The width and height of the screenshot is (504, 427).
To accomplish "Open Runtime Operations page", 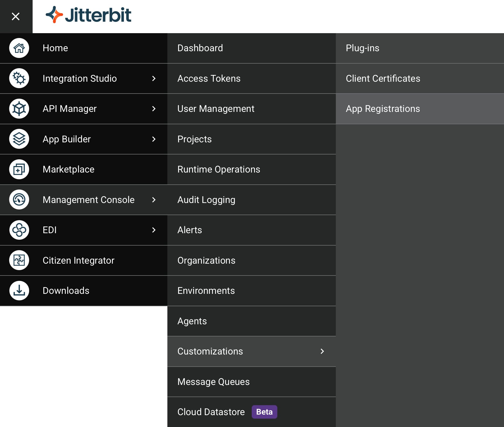I will pos(251,170).
